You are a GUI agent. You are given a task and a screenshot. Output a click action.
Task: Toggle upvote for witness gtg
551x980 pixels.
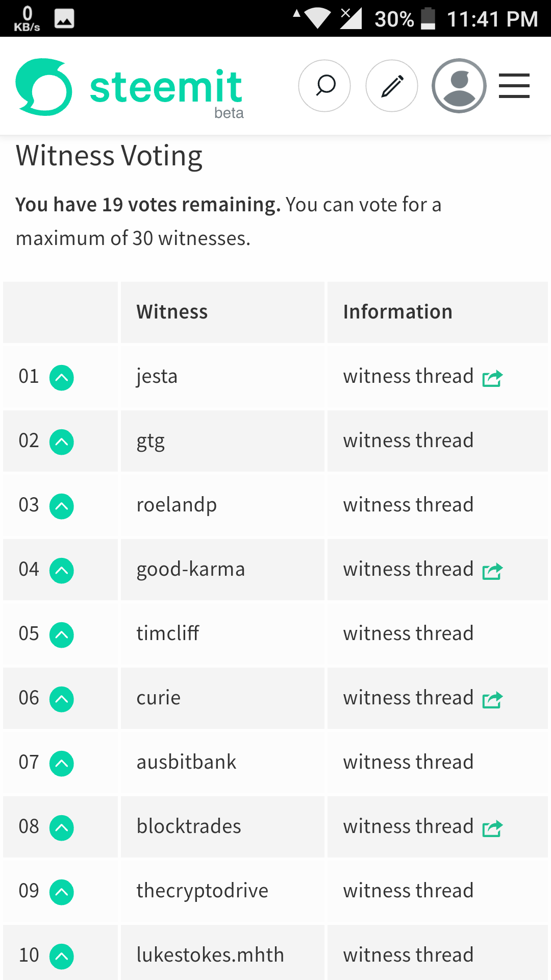pos(62,442)
